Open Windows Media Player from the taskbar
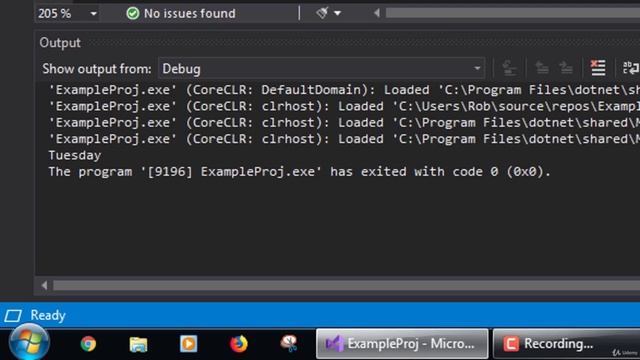The width and height of the screenshot is (640, 360). (x=189, y=344)
